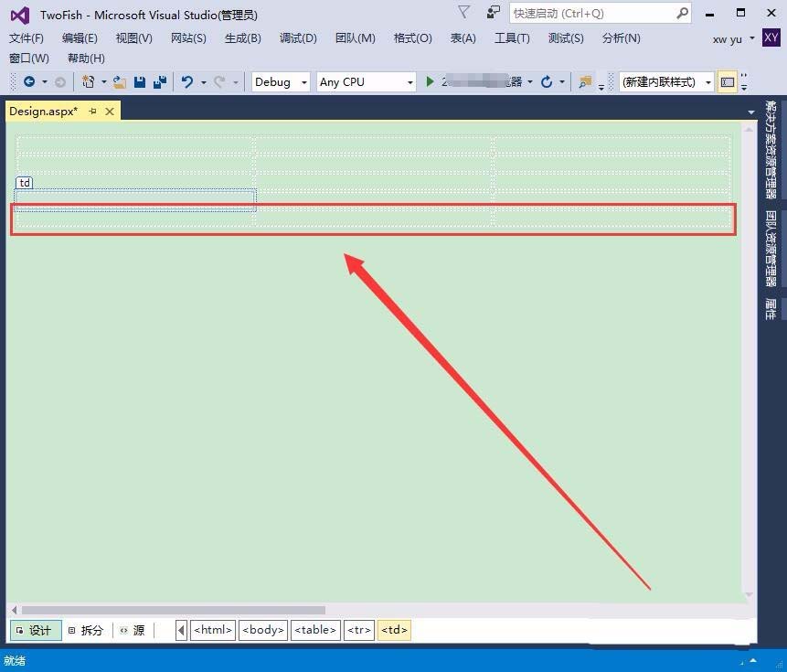The image size is (787, 672).
Task: Click inside the 快速启动 search box
Action: coord(594,13)
